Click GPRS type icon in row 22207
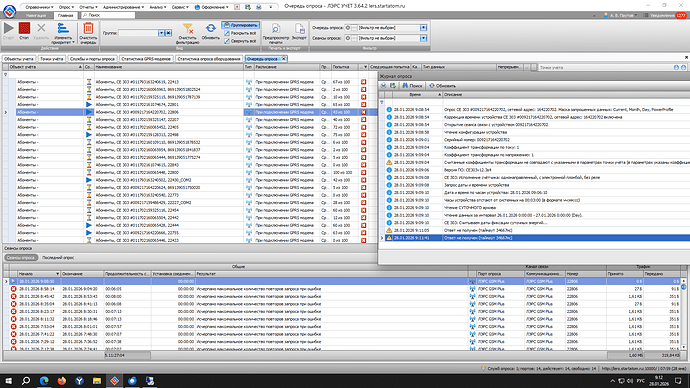This screenshot has height=388, width=690. click(x=249, y=120)
